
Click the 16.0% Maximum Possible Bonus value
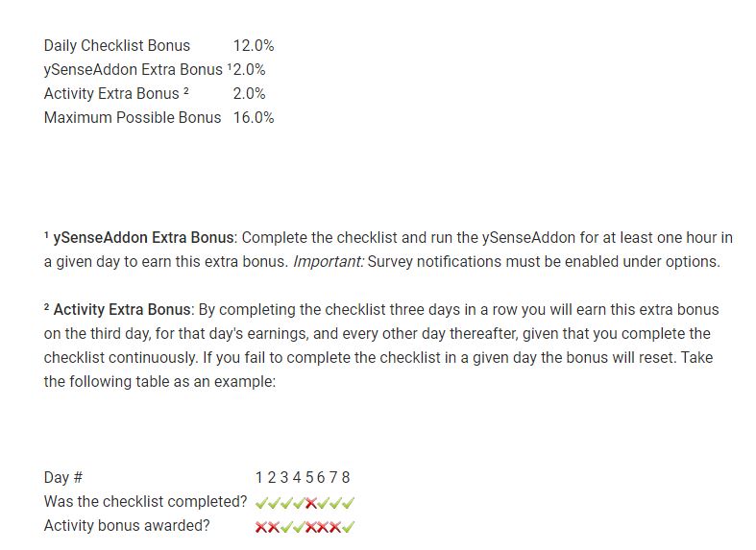(x=254, y=117)
